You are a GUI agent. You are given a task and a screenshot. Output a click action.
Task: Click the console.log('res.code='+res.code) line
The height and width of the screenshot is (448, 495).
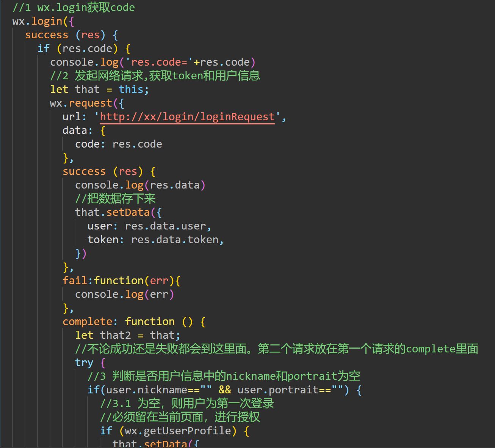click(153, 62)
